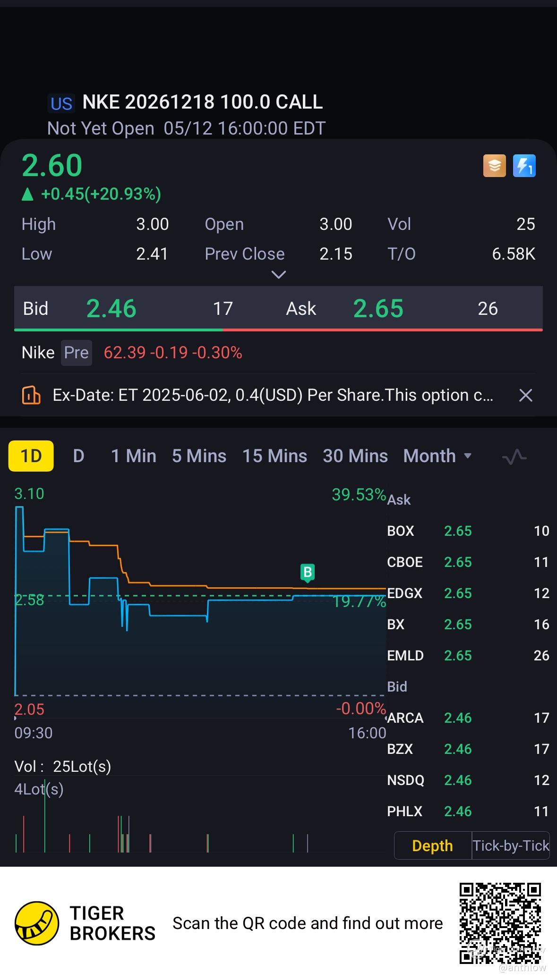Select the EDGX ask row
557x980 pixels.
468,593
